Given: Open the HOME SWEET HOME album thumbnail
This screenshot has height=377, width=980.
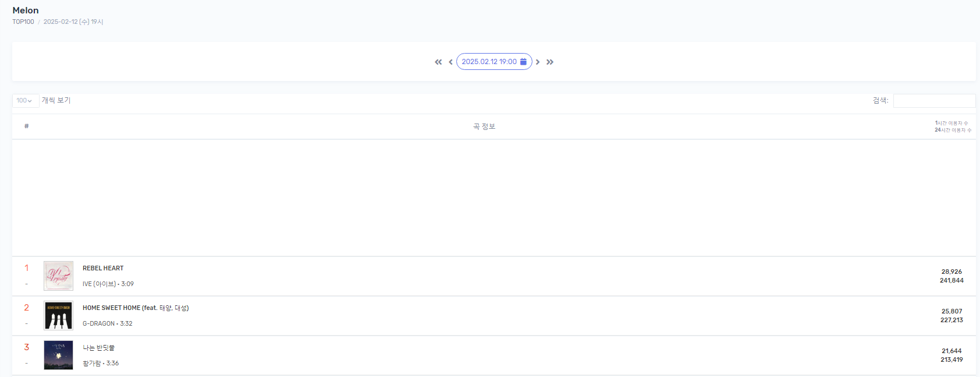Looking at the screenshot, I should [58, 316].
